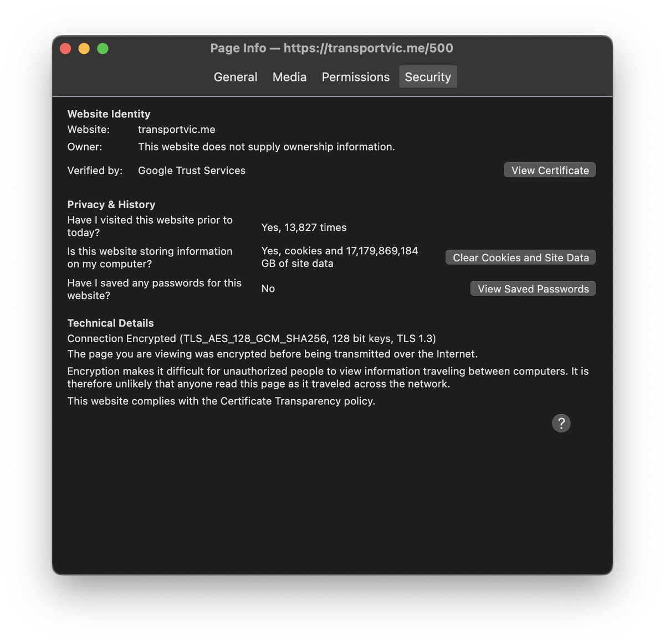Click the 'Encryption makes it difficult' paragraph

click(328, 377)
